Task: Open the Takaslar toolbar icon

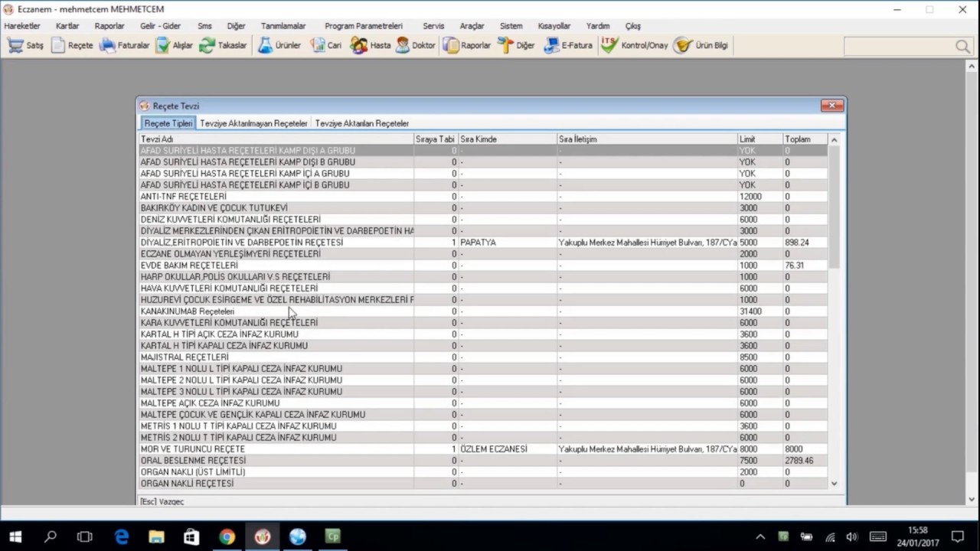Action: click(223, 45)
